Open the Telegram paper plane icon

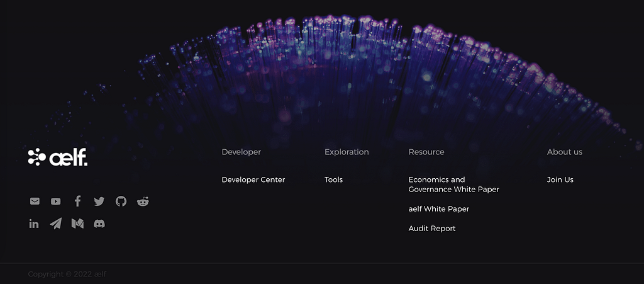[56, 223]
